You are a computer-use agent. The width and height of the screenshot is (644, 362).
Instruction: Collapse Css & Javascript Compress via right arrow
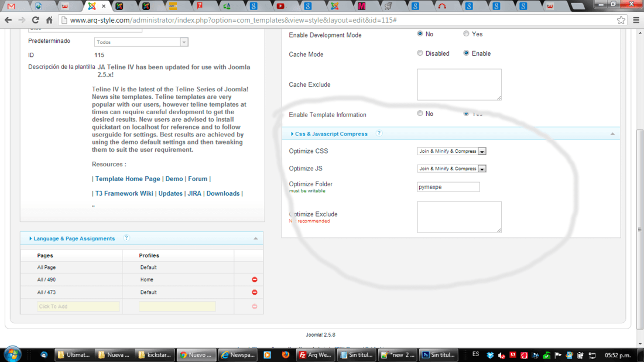[612, 134]
